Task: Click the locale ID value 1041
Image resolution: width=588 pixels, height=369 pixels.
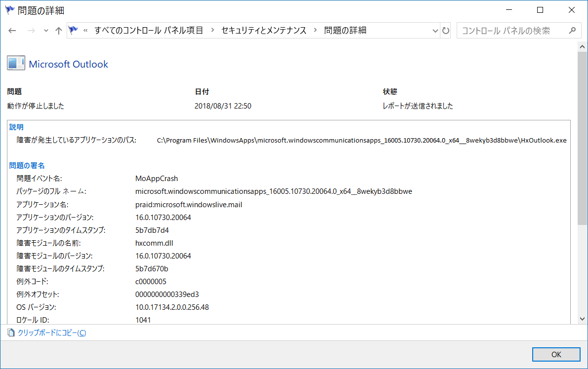Action: [x=143, y=320]
